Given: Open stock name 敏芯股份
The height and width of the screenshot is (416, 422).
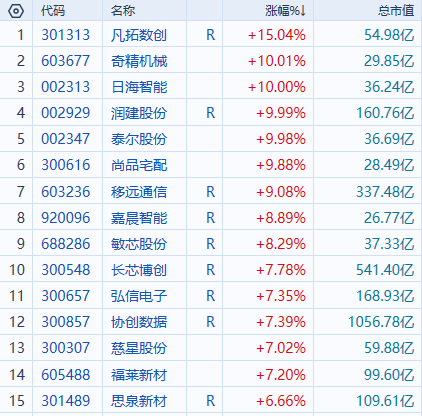Looking at the screenshot, I should coord(139,244).
